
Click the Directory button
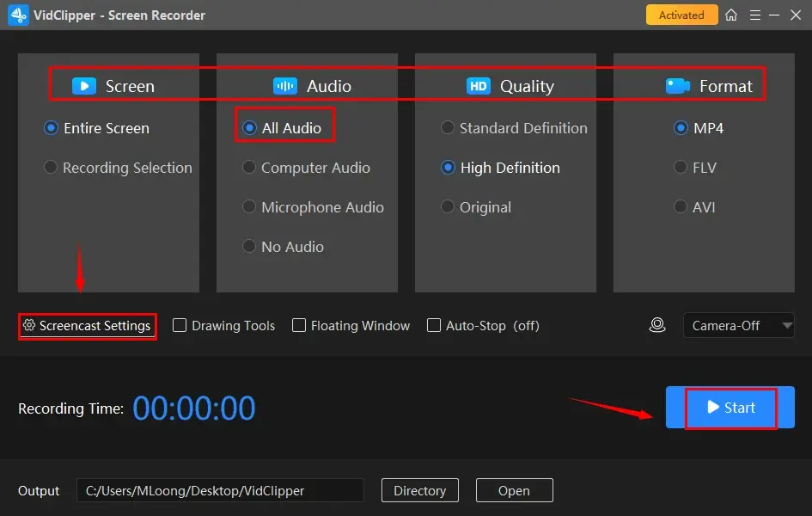point(419,490)
